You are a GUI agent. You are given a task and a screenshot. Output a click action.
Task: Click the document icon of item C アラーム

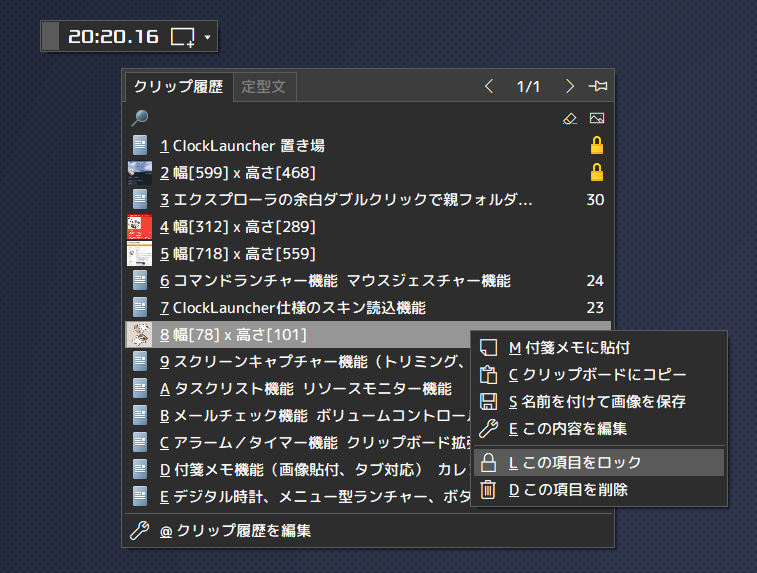pos(140,443)
